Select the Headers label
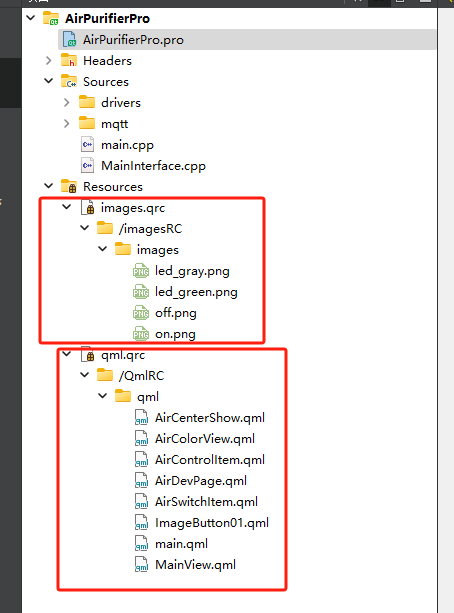This screenshot has width=454, height=613. 107,61
